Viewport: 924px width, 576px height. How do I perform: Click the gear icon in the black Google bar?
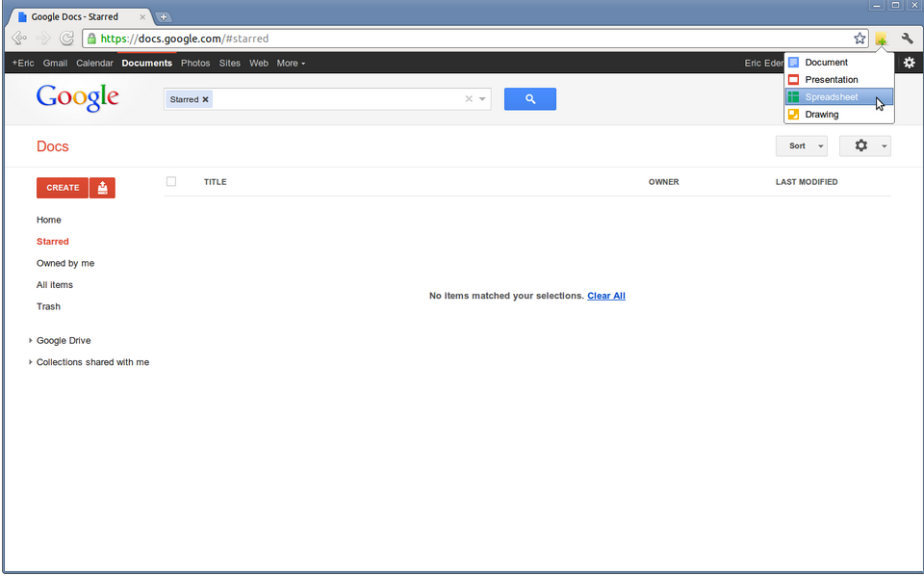(x=910, y=63)
